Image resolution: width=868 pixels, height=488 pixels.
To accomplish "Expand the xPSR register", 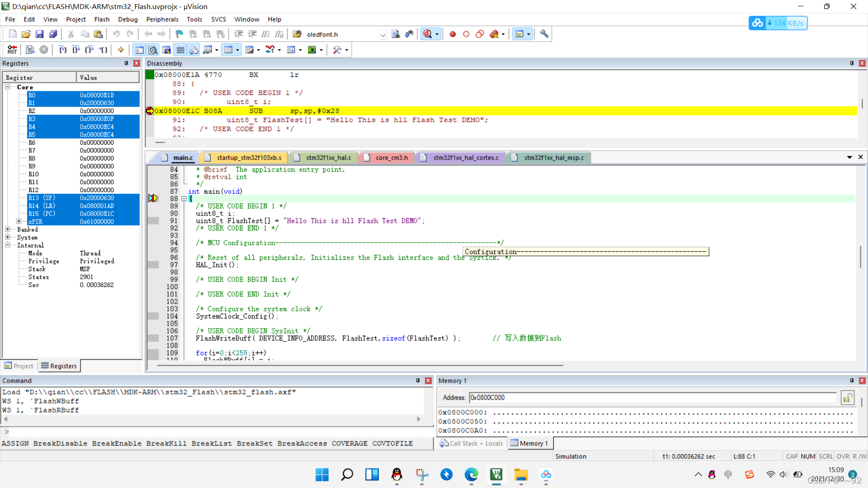I will tap(19, 221).
